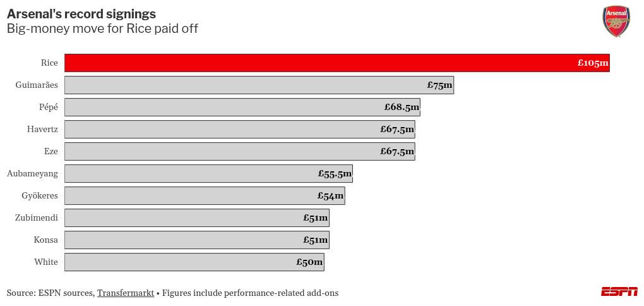This screenshot has width=644, height=306.
Task: Select the Eze £67.5m bar
Action: (240, 151)
